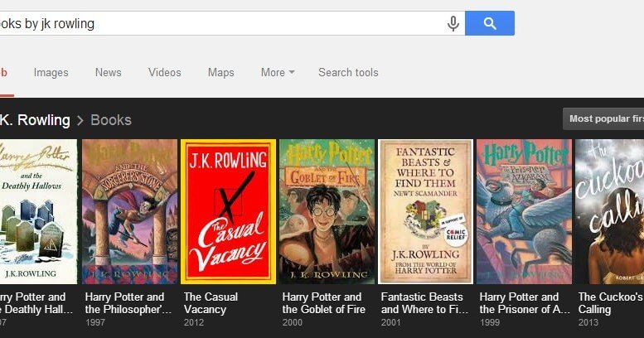The width and height of the screenshot is (644, 338).
Task: Expand the More menu arrow
Action: click(292, 73)
